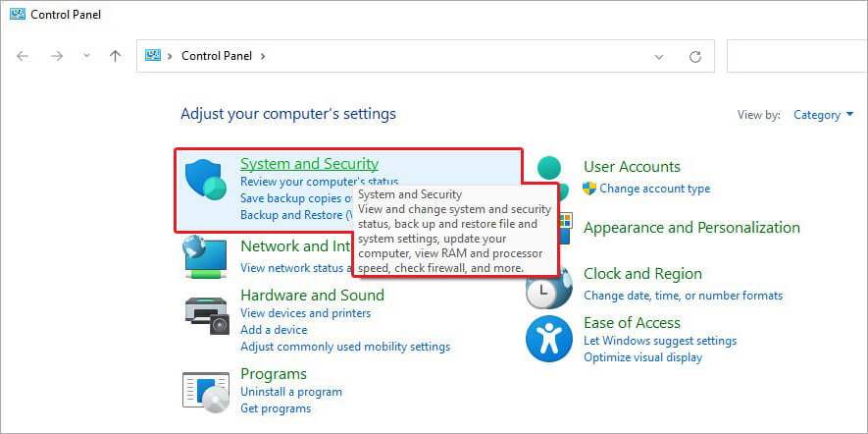Click the Control Panel search box
868x434 pixels.
(x=797, y=56)
